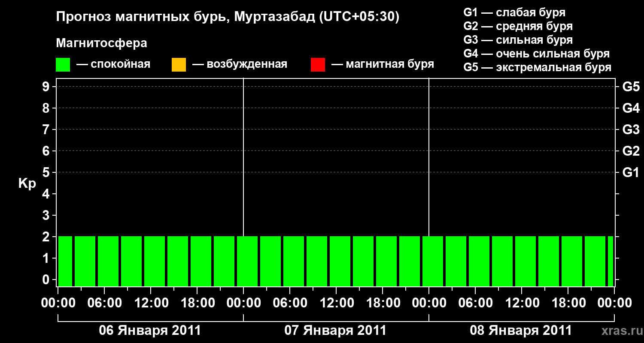The height and width of the screenshot is (343, 644).
Task: Select the Магнитосфера heading
Action: 101,43
